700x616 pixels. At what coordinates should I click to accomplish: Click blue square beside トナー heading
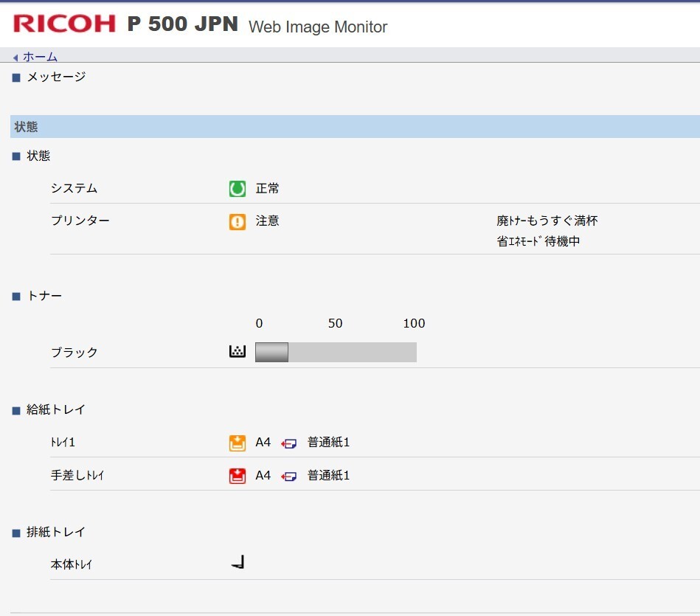(16, 297)
